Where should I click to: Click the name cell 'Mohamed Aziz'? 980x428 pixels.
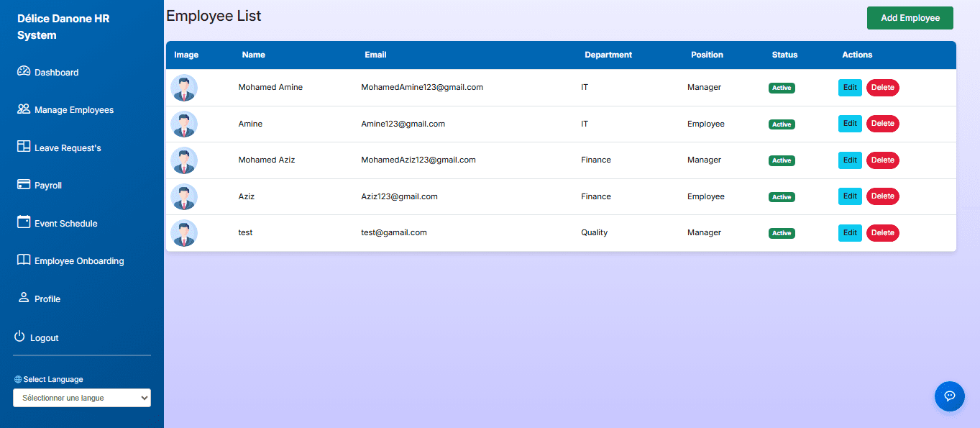tap(267, 160)
